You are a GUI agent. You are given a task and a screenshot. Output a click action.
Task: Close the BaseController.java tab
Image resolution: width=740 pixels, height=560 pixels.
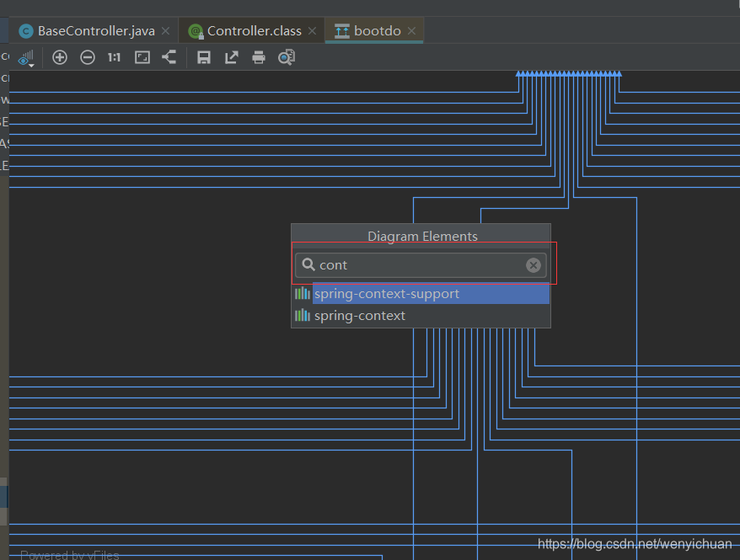coord(166,30)
